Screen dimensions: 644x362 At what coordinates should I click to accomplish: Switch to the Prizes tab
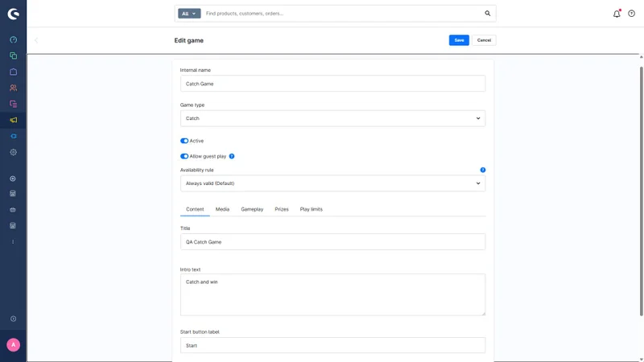[282, 209]
